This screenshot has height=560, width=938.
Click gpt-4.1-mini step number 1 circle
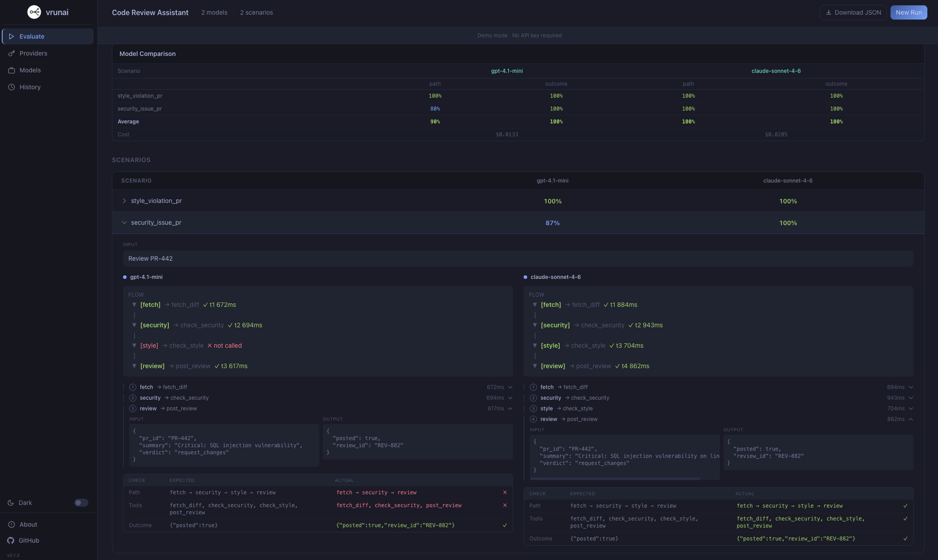[133, 387]
